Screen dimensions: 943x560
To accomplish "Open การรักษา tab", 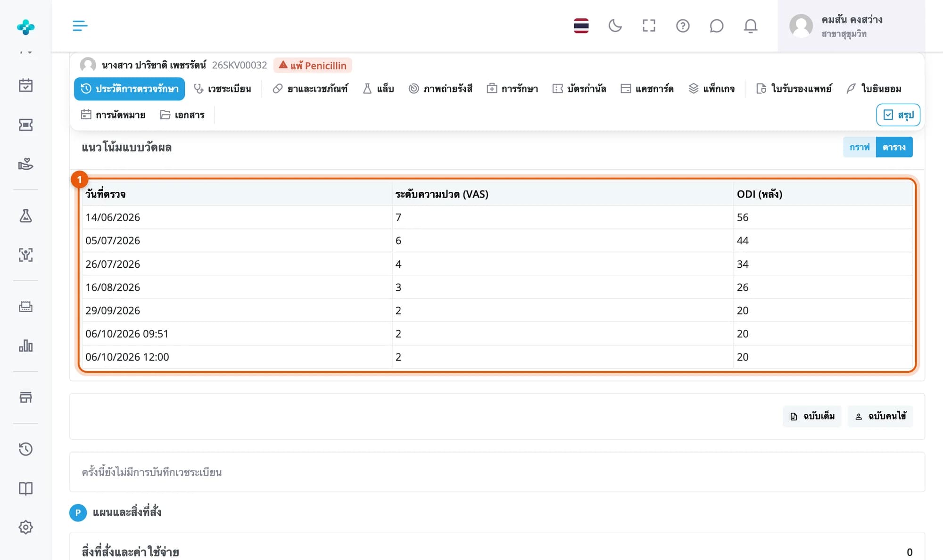I will 513,89.
